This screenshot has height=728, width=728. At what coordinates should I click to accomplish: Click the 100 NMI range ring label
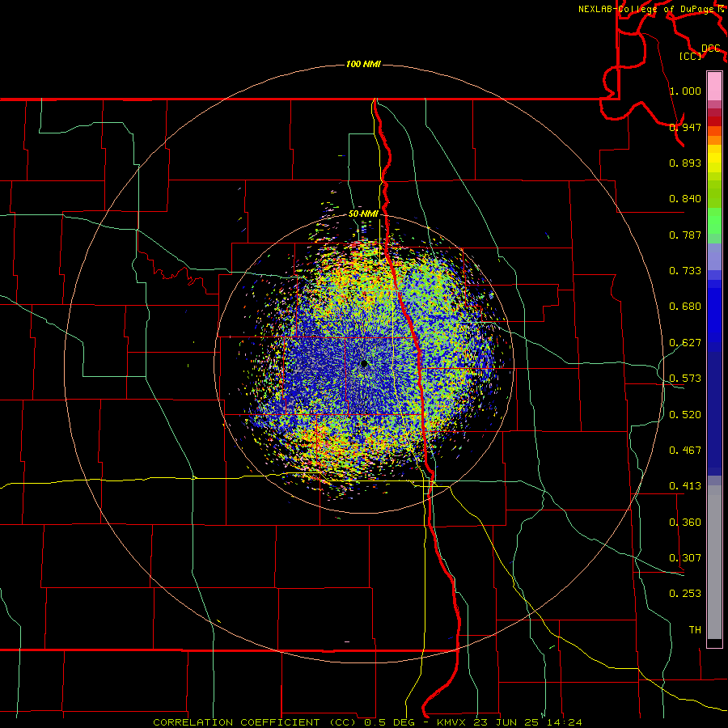coord(363,64)
